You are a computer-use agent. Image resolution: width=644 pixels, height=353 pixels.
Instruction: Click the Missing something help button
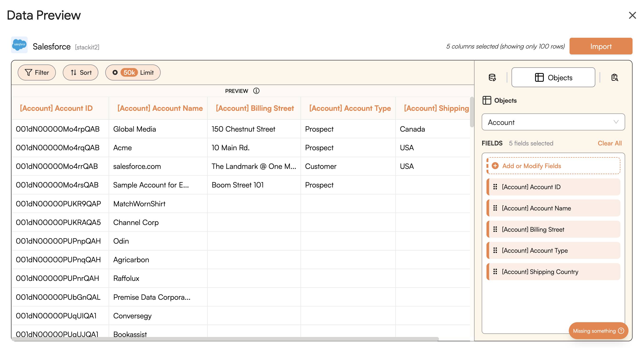click(x=598, y=331)
